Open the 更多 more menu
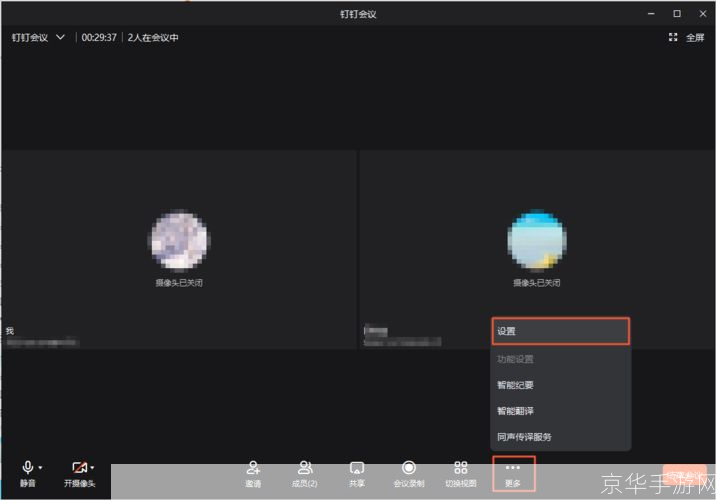Viewport: 716px width, 500px height. pyautogui.click(x=513, y=474)
